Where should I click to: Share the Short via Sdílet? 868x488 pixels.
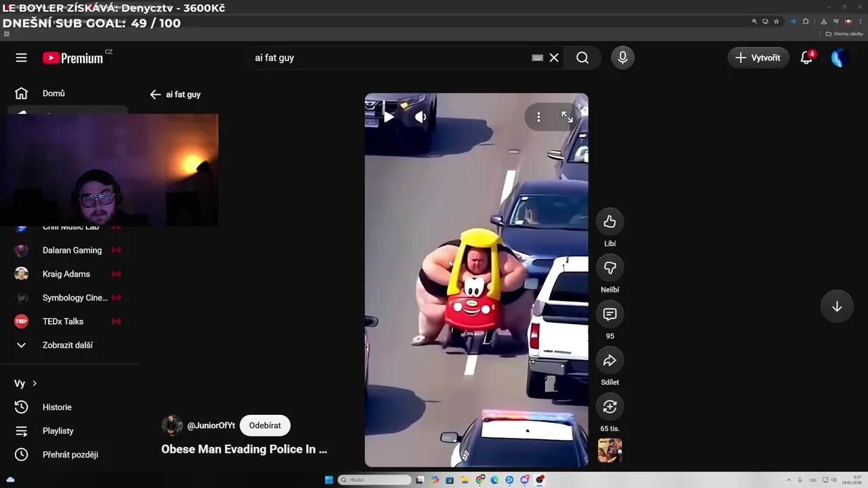click(x=610, y=361)
